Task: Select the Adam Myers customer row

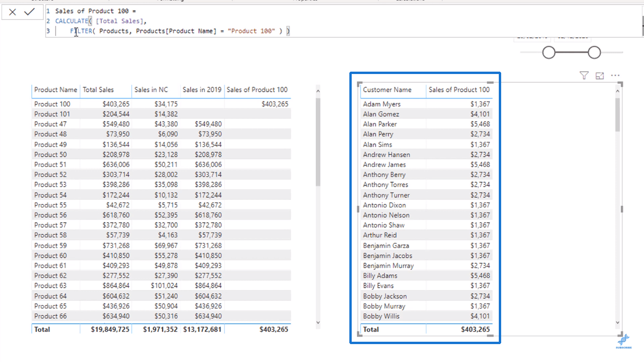Action: pyautogui.click(x=427, y=104)
